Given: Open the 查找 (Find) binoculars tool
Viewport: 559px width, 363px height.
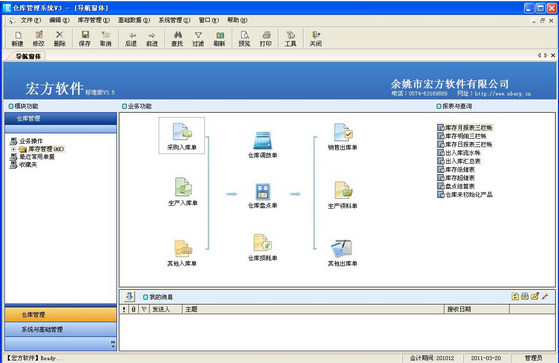Looking at the screenshot, I should (177, 39).
